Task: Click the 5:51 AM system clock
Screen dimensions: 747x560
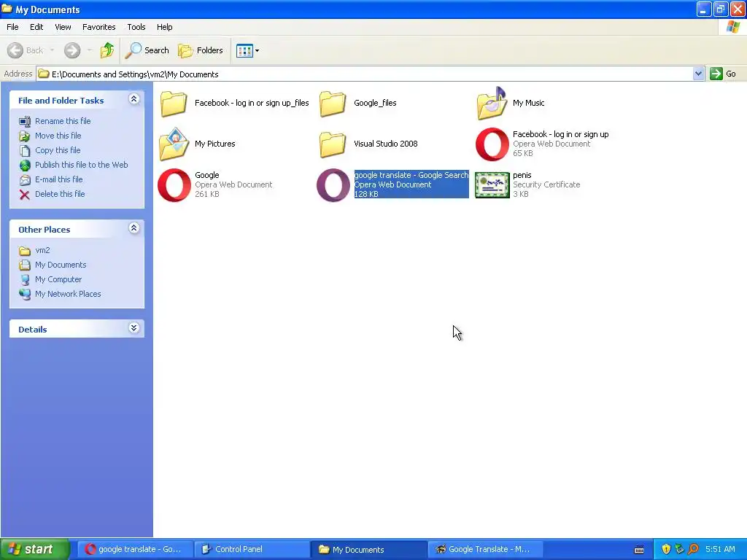Action: (720, 550)
